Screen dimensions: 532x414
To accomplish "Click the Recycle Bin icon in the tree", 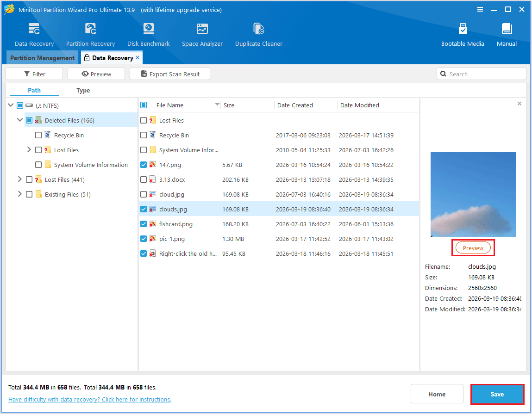I will pos(48,135).
